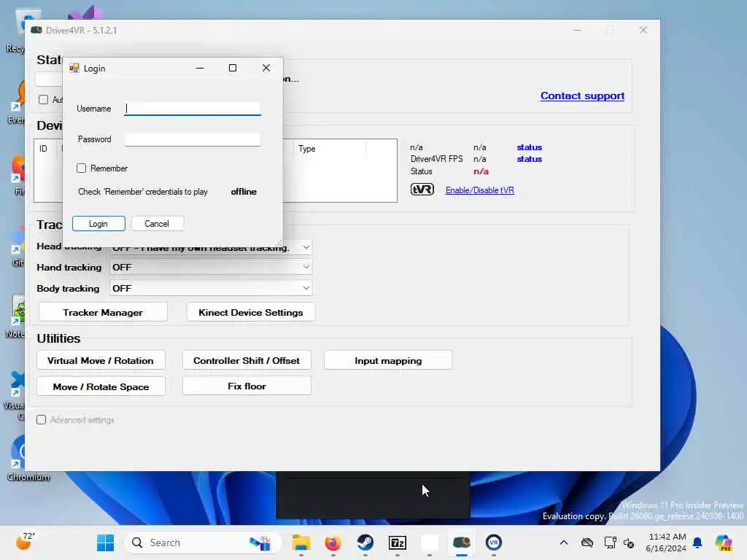
Task: Click the blank white taskbar app icon
Action: coord(429,542)
